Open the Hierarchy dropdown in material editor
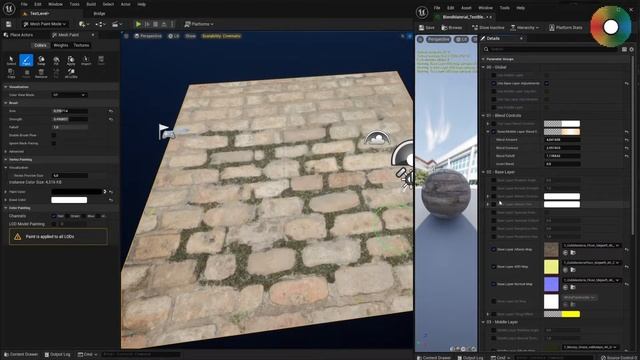The height and width of the screenshot is (360, 640). tap(524, 27)
